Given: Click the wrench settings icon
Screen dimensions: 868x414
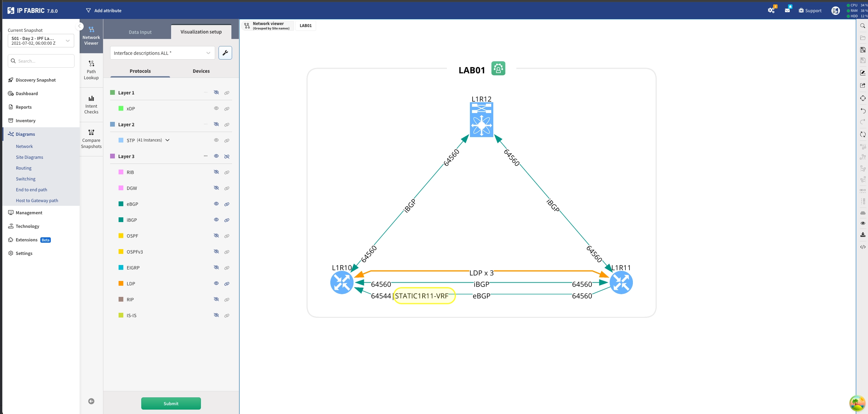Looking at the screenshot, I should pos(225,53).
